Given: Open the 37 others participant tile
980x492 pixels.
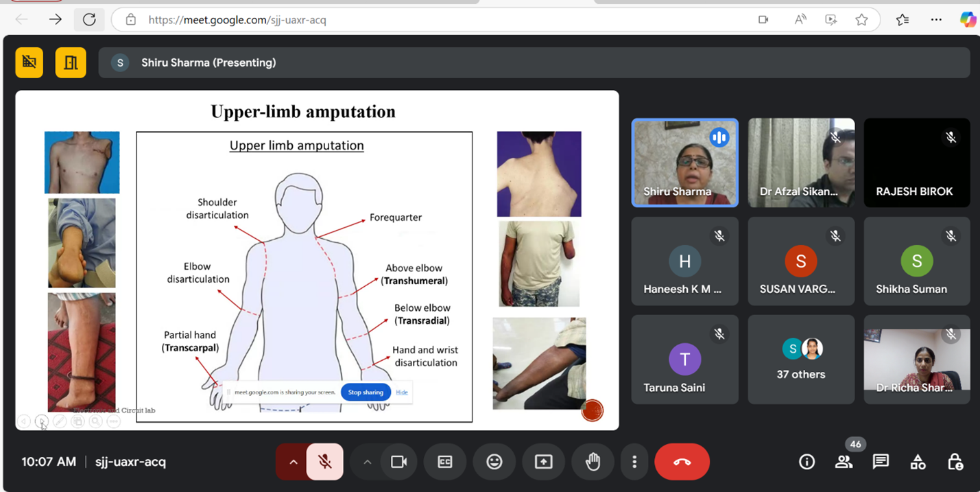Looking at the screenshot, I should pos(801,360).
